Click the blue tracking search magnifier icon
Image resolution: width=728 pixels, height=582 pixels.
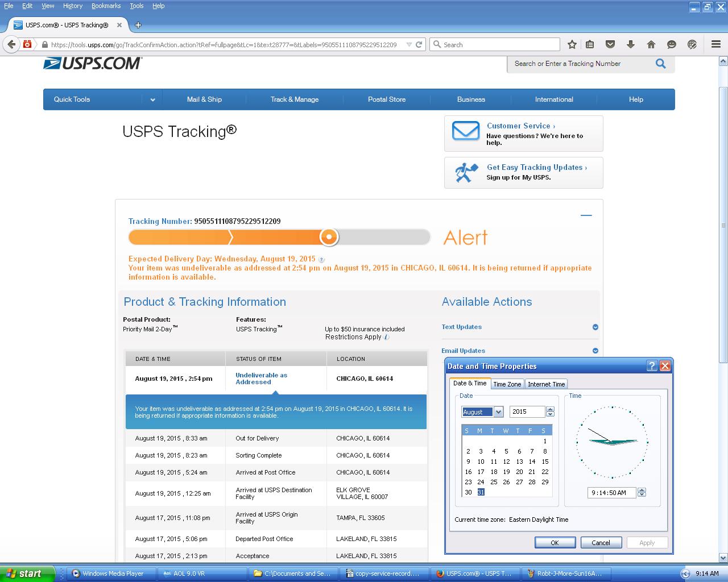pyautogui.click(x=660, y=64)
